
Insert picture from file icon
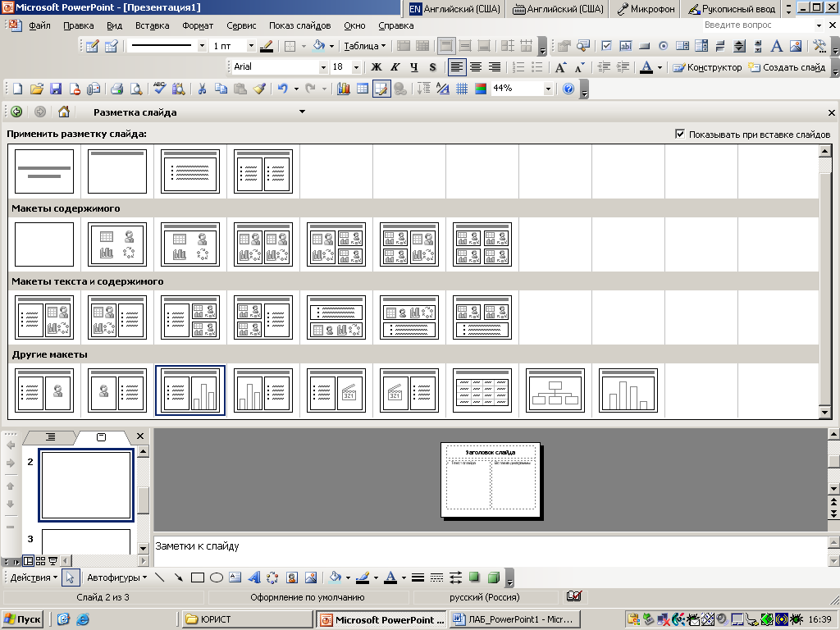click(311, 577)
